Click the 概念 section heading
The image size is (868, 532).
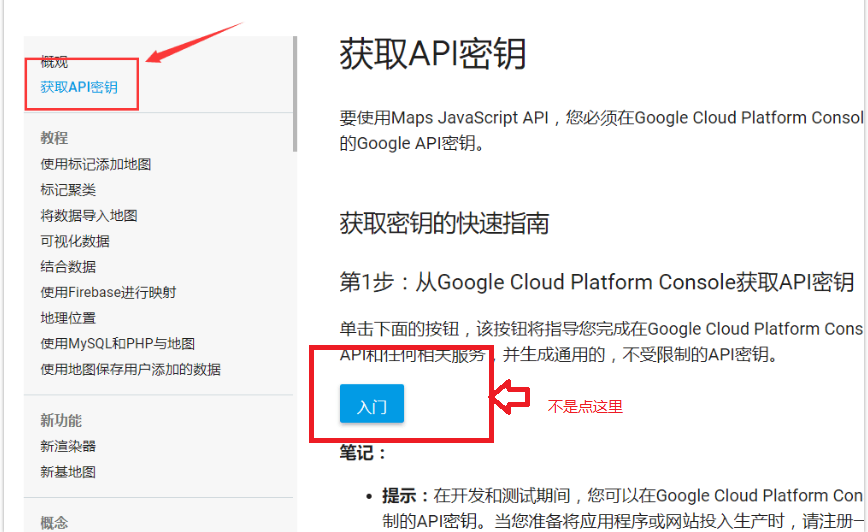pyautogui.click(x=54, y=523)
